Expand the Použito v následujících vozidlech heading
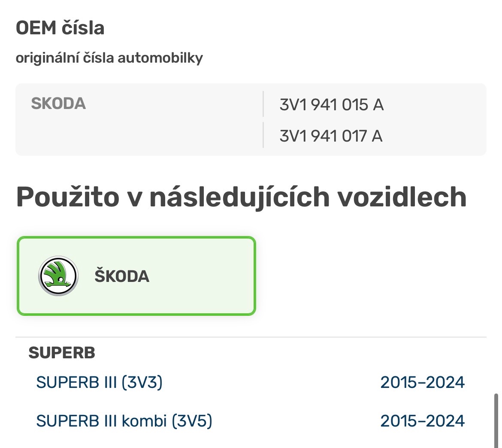This screenshot has height=448, width=502. point(240,197)
